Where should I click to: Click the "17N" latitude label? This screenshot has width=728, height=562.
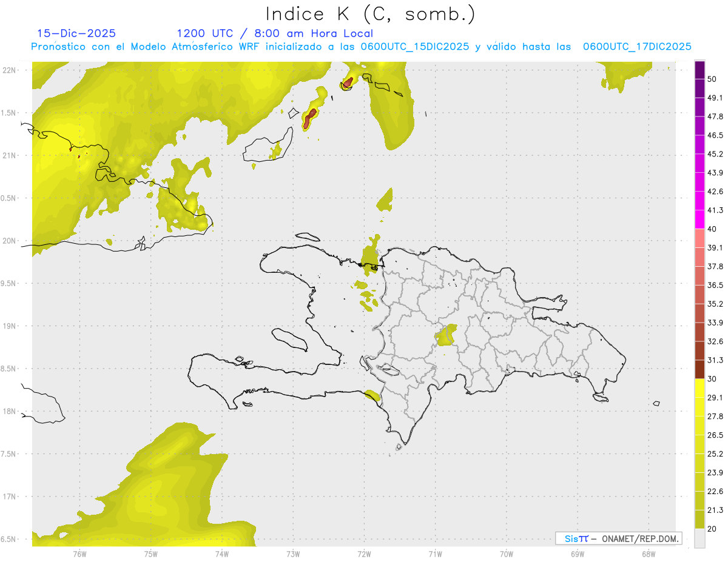point(8,497)
